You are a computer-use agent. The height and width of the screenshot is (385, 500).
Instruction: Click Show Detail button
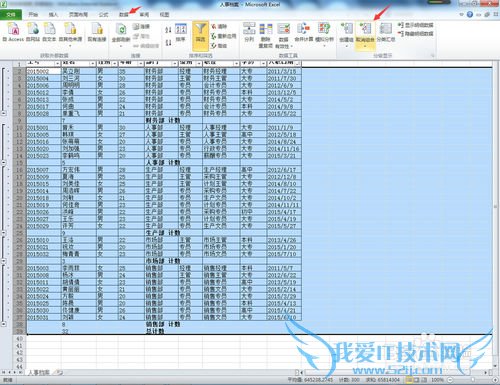coord(415,25)
